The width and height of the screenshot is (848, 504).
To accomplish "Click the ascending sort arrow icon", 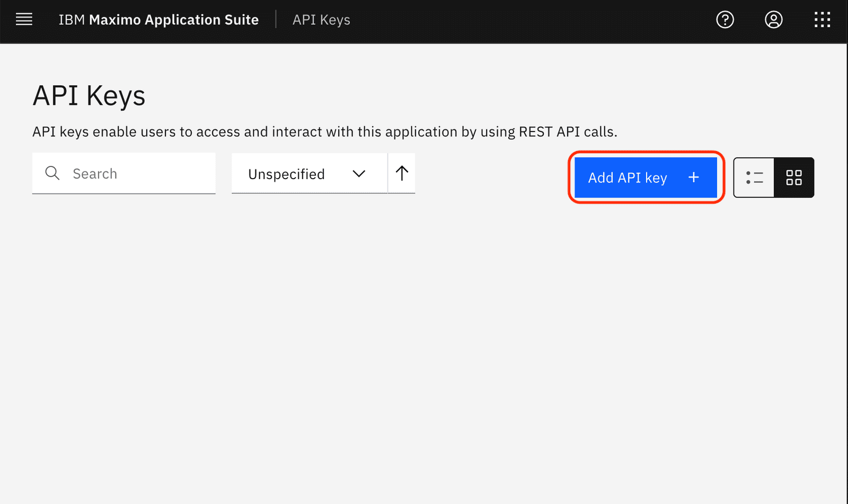I will (x=402, y=173).
